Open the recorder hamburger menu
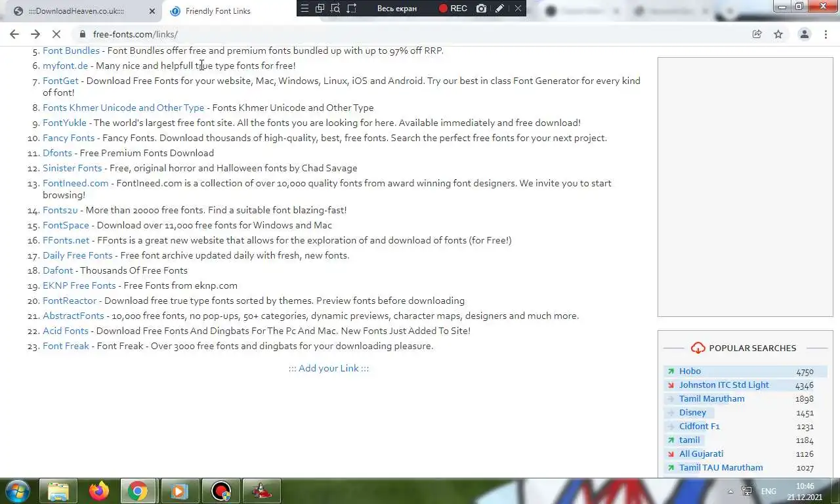840x504 pixels. click(304, 8)
